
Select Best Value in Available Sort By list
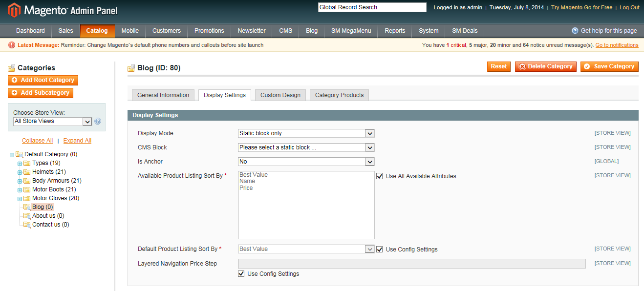[x=254, y=175]
